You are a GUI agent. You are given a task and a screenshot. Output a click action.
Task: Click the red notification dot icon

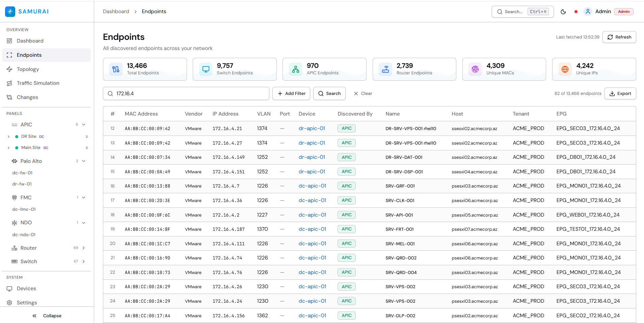click(576, 12)
